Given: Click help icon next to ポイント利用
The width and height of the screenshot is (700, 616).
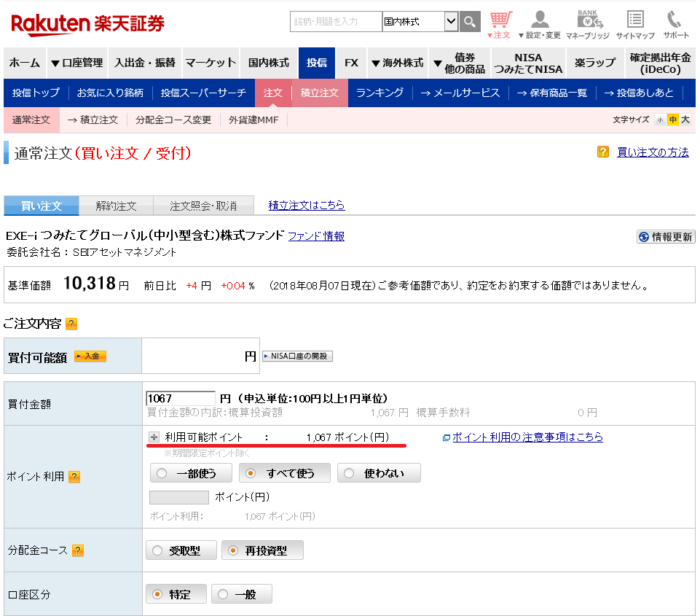Looking at the screenshot, I should click(x=74, y=477).
